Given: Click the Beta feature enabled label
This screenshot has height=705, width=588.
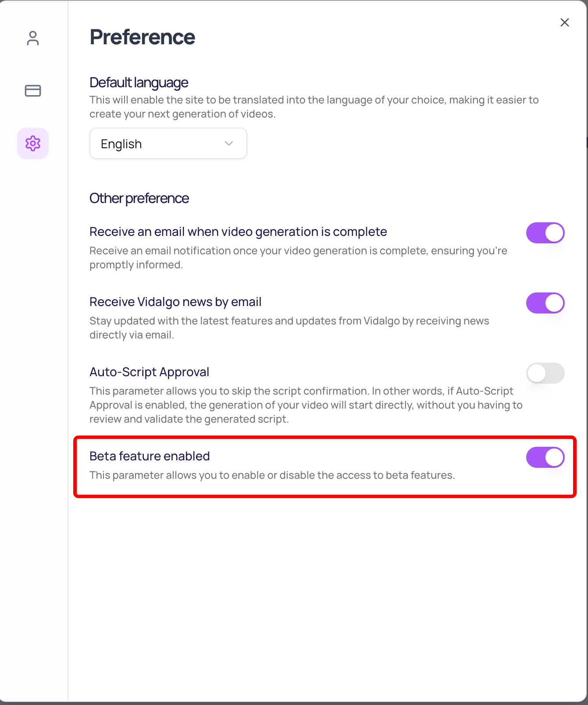Looking at the screenshot, I should [x=150, y=456].
